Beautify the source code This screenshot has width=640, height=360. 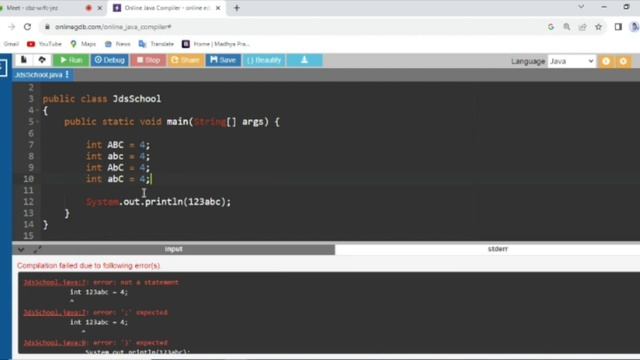pyautogui.click(x=264, y=60)
